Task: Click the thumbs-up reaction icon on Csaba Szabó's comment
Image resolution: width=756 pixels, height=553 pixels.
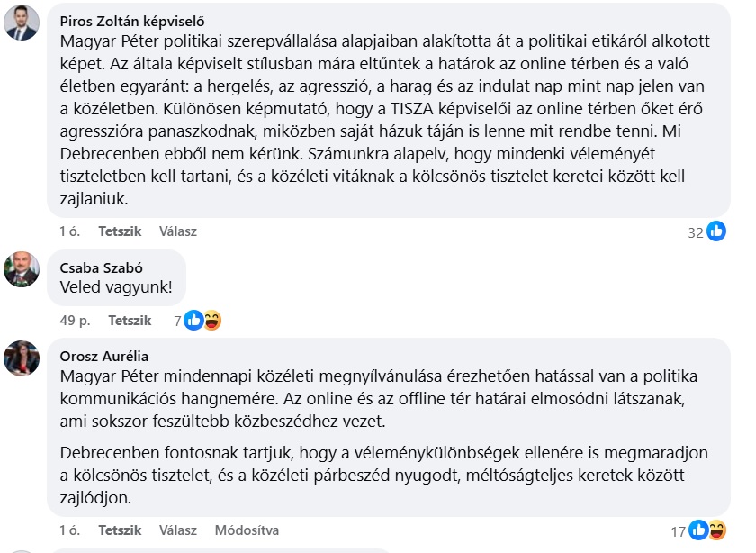Action: tap(193, 320)
